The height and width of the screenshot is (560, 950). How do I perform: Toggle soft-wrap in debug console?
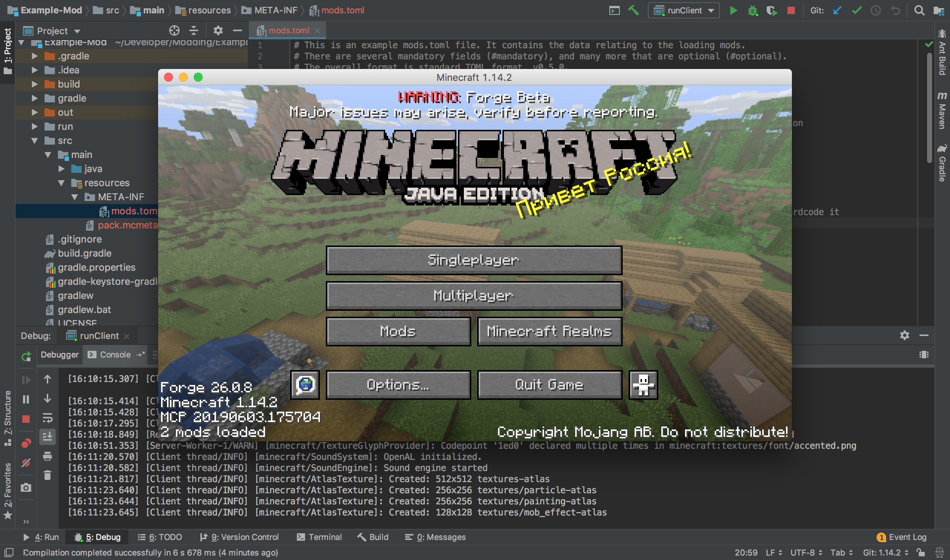[47, 418]
